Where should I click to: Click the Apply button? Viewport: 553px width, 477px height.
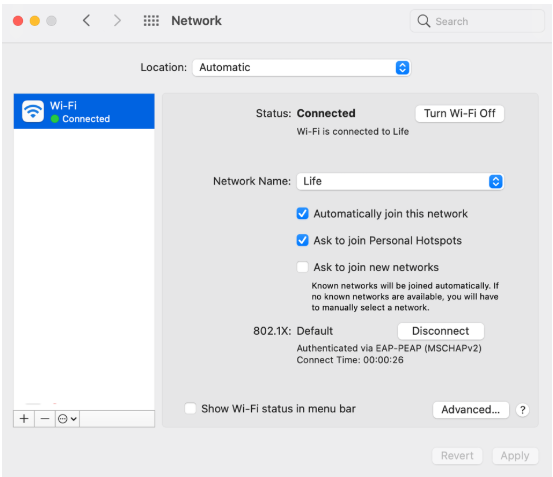pos(515,456)
